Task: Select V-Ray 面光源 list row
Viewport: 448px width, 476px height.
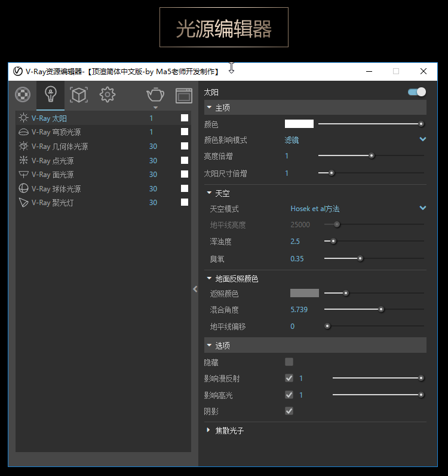Action: point(103,174)
